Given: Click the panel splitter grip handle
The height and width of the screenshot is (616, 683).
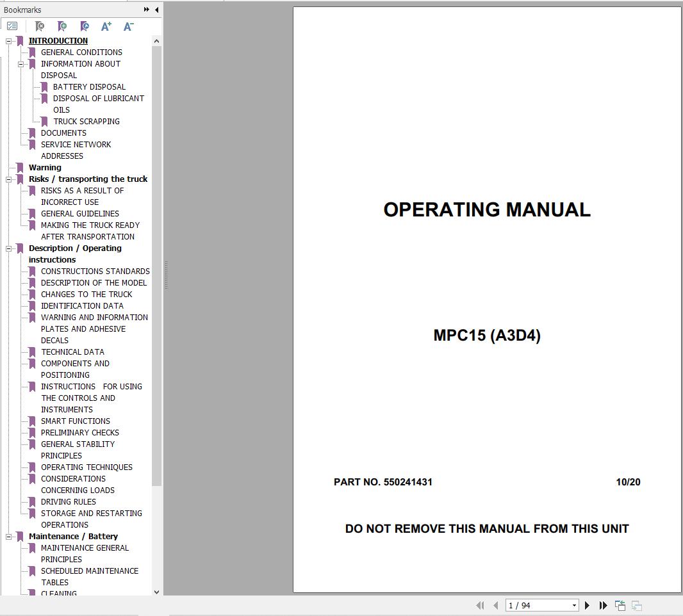Looking at the screenshot, I should (x=166, y=275).
